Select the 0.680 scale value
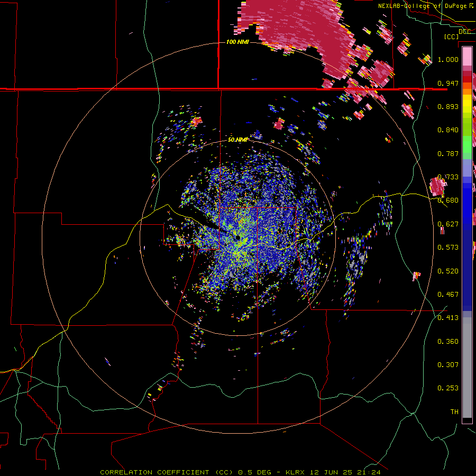Image resolution: width=476 pixels, height=476 pixels. [448, 200]
